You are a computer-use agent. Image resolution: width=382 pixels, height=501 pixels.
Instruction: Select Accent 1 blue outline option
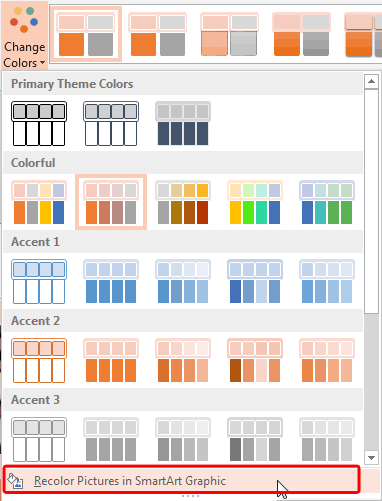(x=39, y=282)
